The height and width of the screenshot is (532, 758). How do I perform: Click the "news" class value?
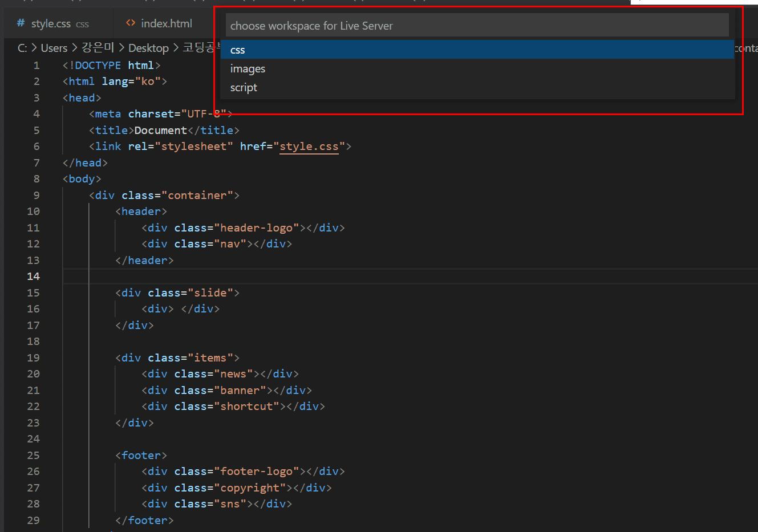pyautogui.click(x=234, y=374)
